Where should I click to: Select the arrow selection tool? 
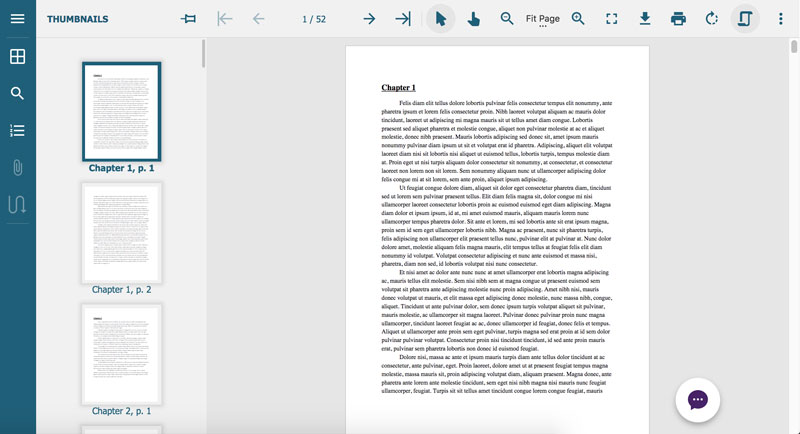[x=441, y=19]
